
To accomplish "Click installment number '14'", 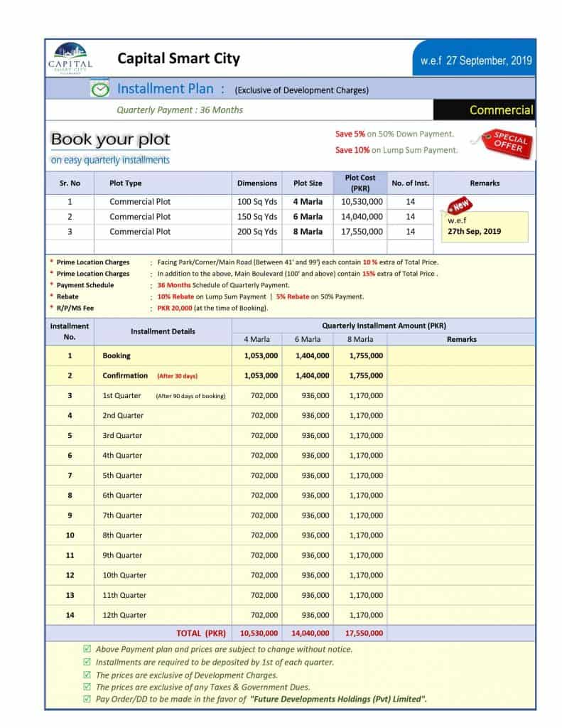I will click(70, 615).
